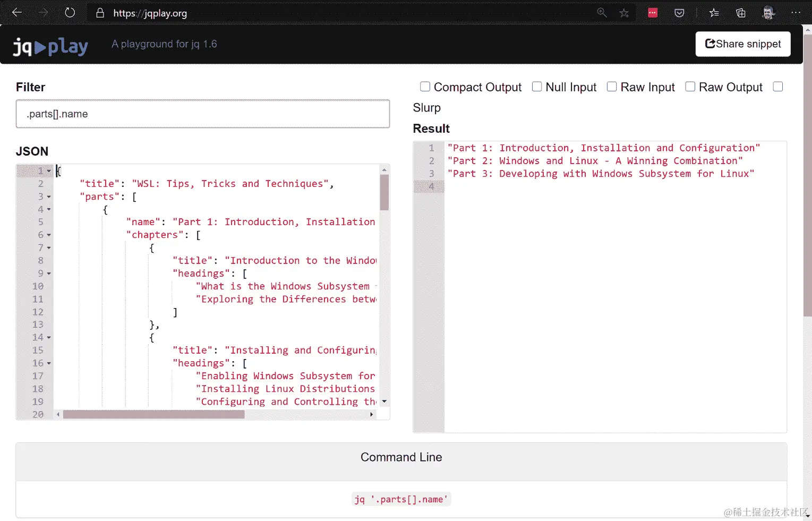The width and height of the screenshot is (812, 521).
Task: Click the "name": "Part 1" JSON line
Action: coord(251,222)
